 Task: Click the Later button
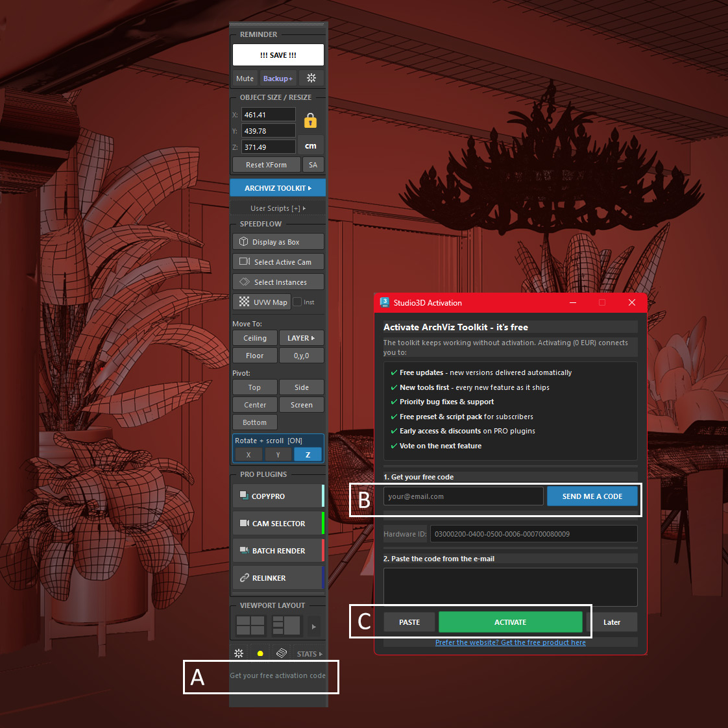[611, 622]
